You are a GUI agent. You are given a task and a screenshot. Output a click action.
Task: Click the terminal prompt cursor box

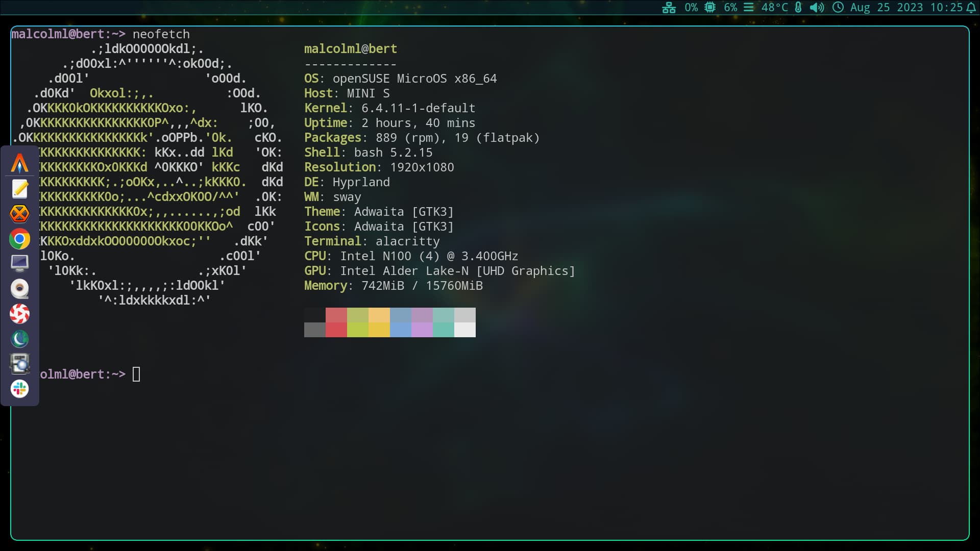pos(136,374)
